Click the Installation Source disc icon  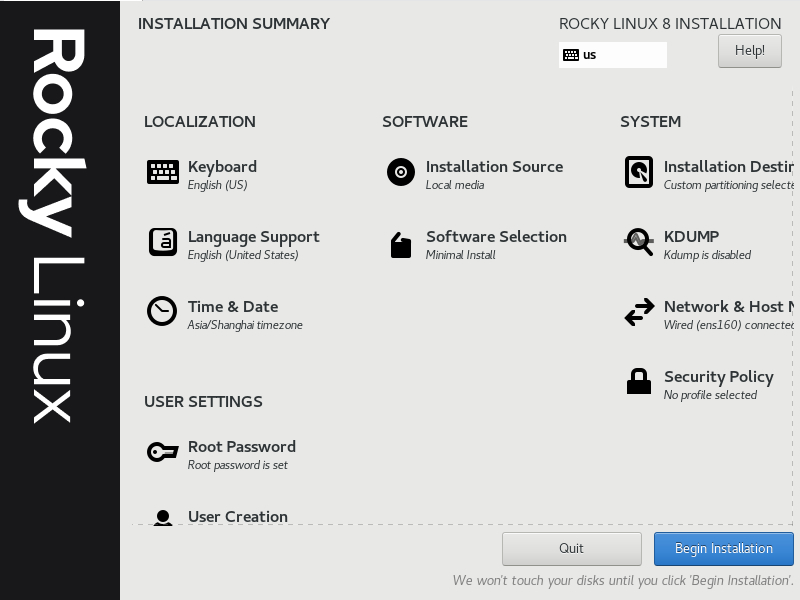(401, 172)
